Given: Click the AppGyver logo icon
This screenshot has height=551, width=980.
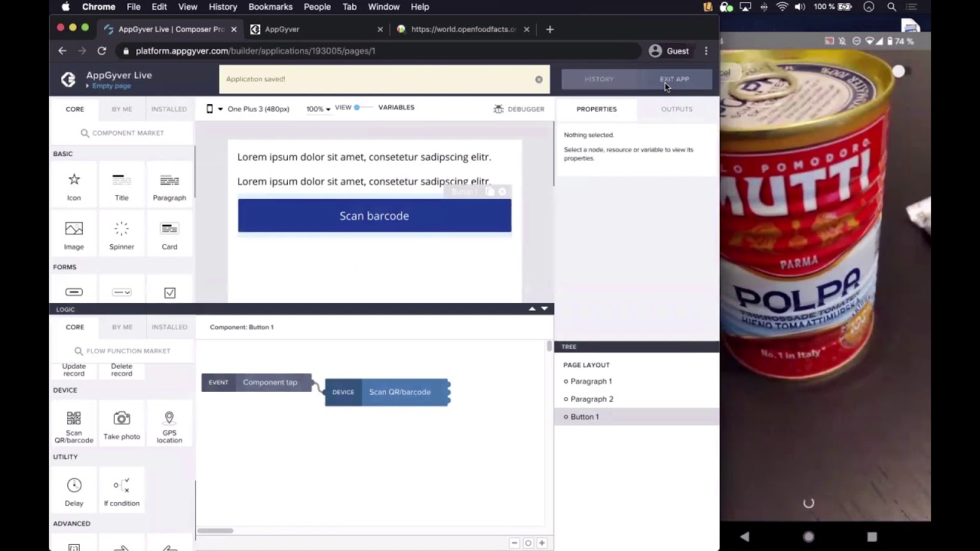Looking at the screenshot, I should (x=68, y=79).
